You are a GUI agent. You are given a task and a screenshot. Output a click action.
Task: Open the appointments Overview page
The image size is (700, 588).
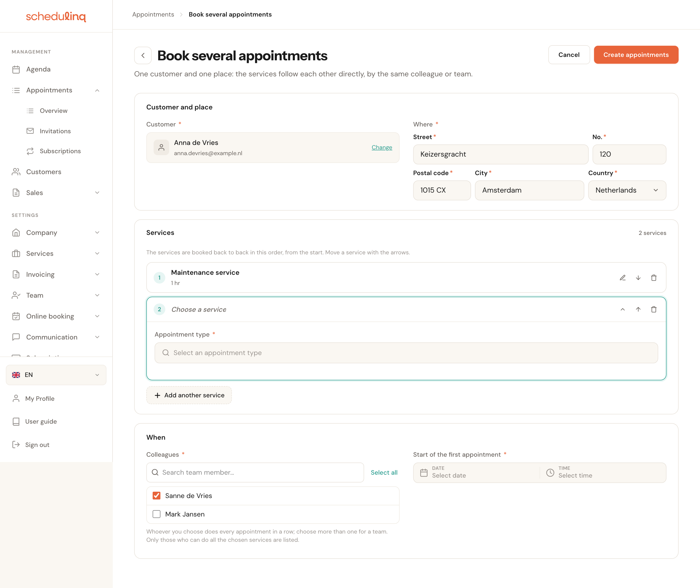53,111
